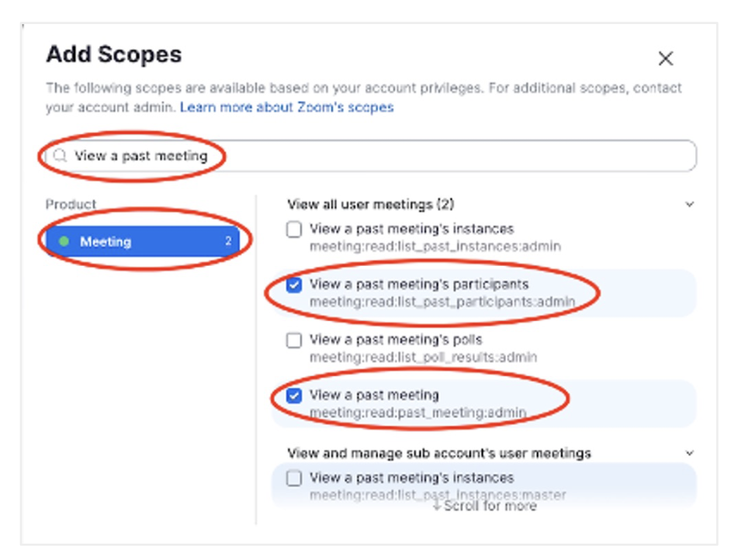Viewport: 731px width, 560px height.
Task: Click the search magnifier icon
Action: [x=61, y=156]
